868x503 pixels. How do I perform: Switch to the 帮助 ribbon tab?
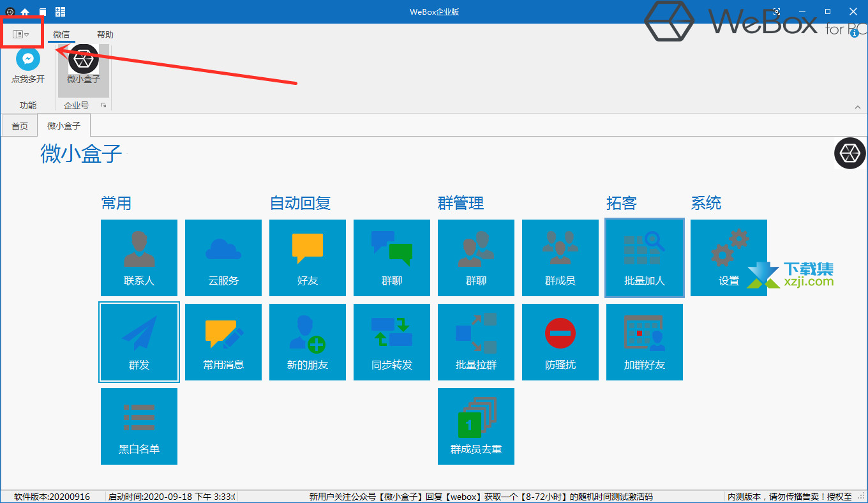click(105, 34)
